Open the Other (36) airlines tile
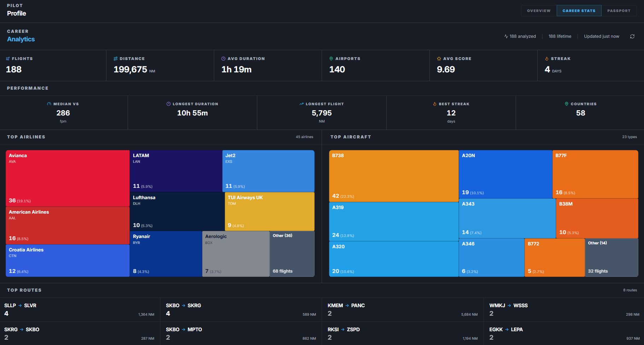 point(292,254)
